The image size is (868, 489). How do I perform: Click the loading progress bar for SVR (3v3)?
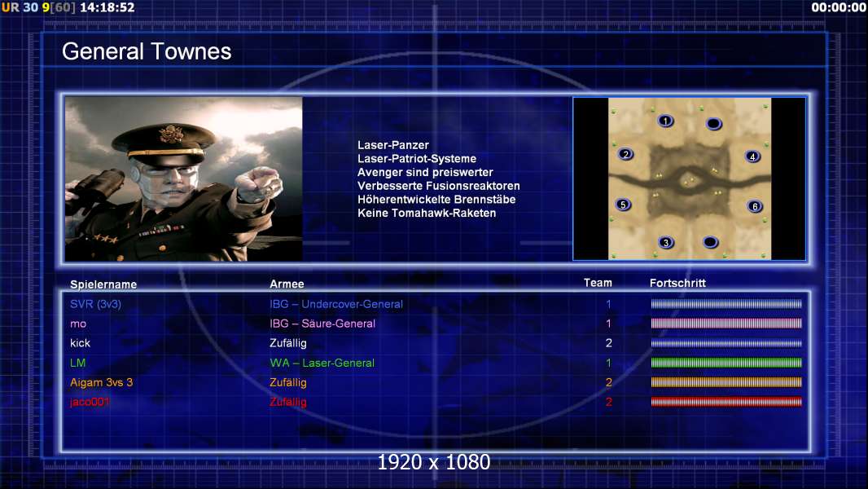coord(726,303)
